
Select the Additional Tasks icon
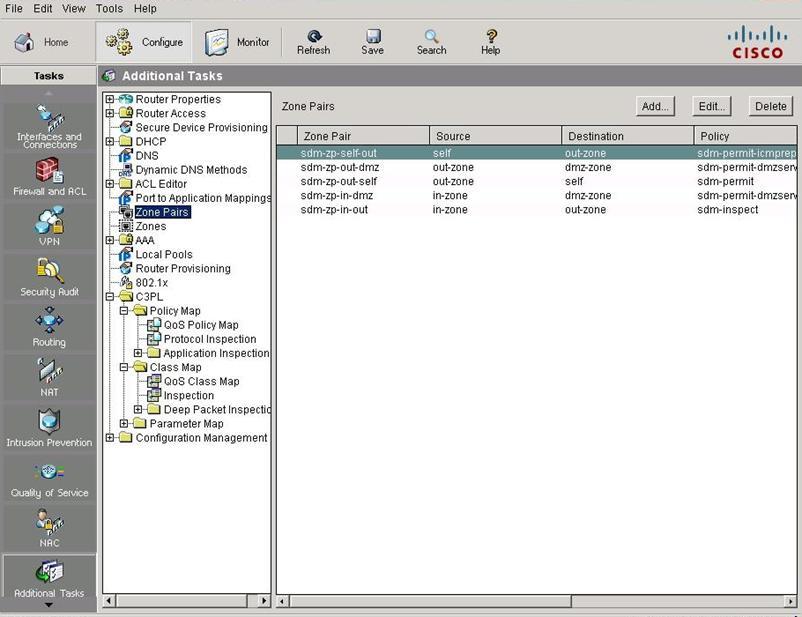49,578
